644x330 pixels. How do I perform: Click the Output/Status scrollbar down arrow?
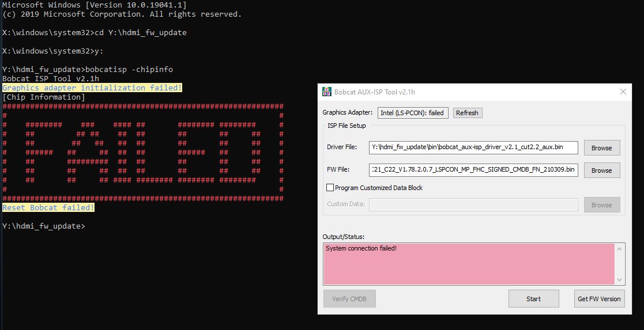pyautogui.click(x=619, y=280)
